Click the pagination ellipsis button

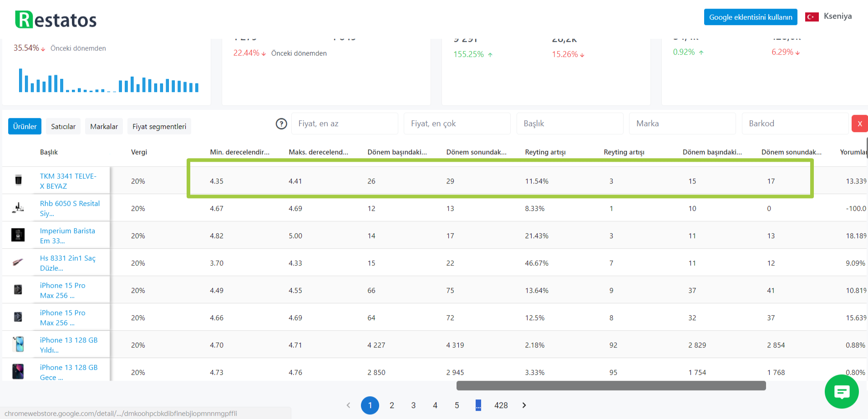(x=478, y=405)
